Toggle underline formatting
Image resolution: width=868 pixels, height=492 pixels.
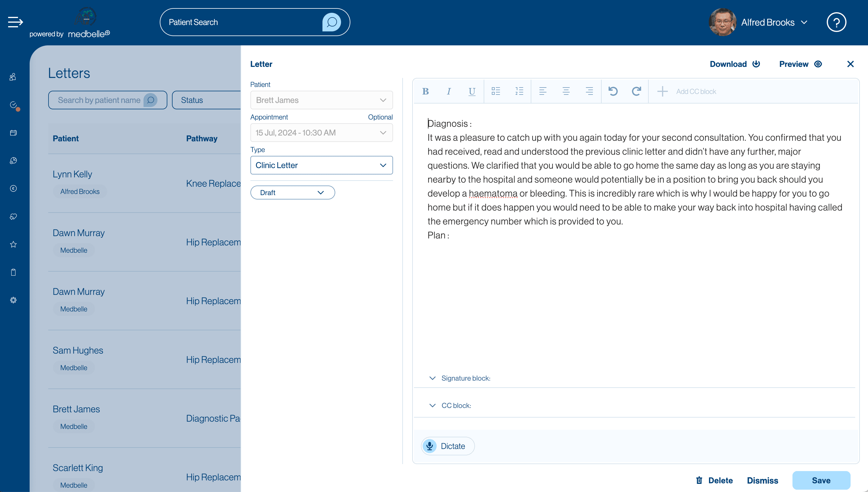(x=472, y=91)
